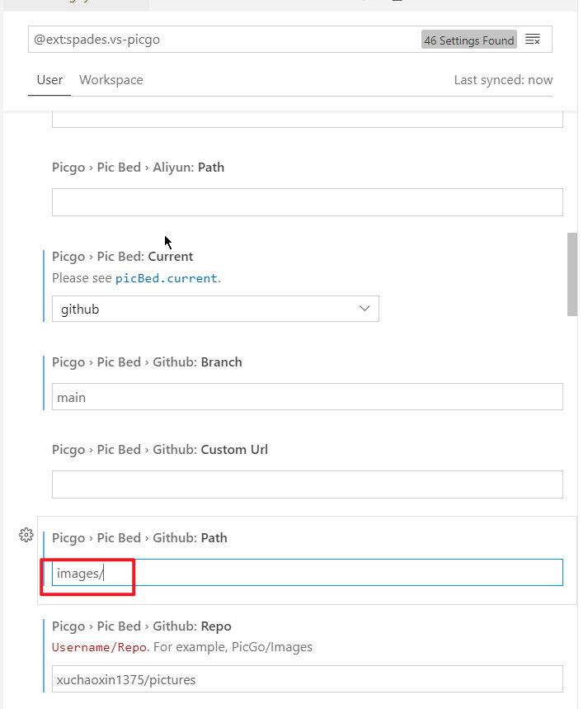Click the 46 Settings Found badge

469,40
